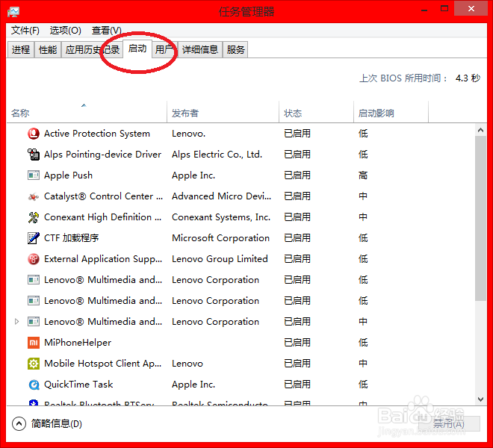Select the Catalyst Control Center icon
Screen dimensions: 493x448
34,196
